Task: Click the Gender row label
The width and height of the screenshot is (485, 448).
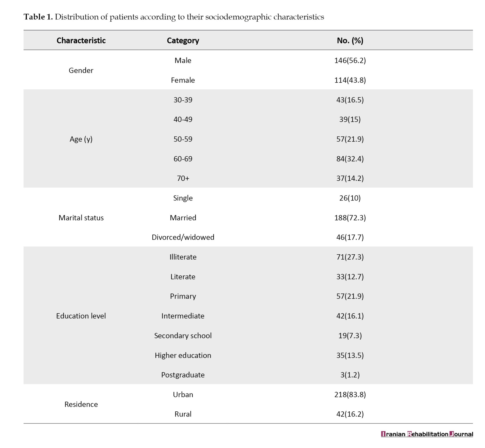Action: (81, 70)
